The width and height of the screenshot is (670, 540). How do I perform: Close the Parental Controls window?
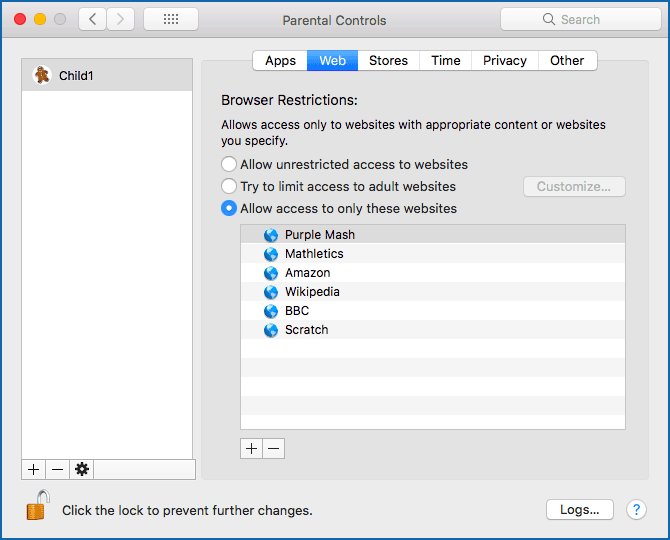[x=20, y=19]
